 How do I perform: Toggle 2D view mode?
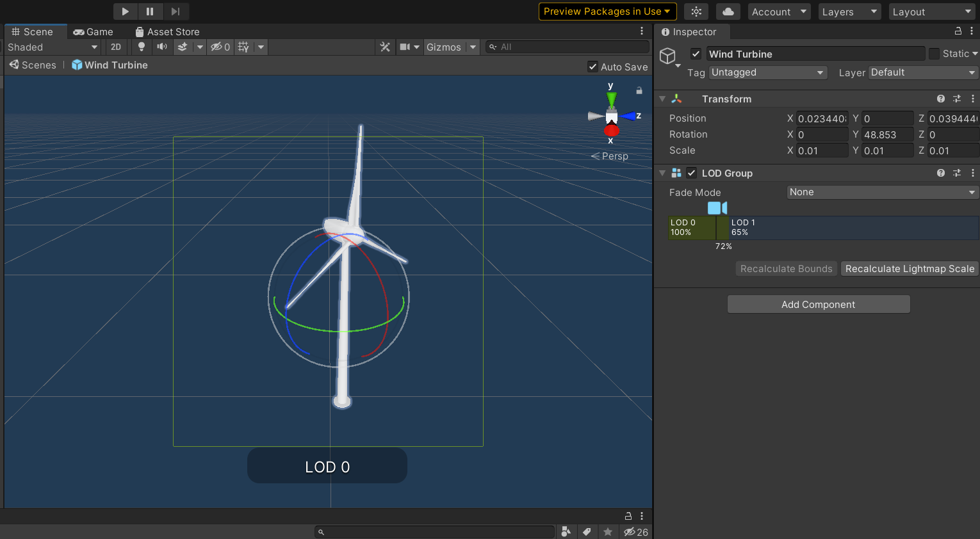(x=116, y=47)
